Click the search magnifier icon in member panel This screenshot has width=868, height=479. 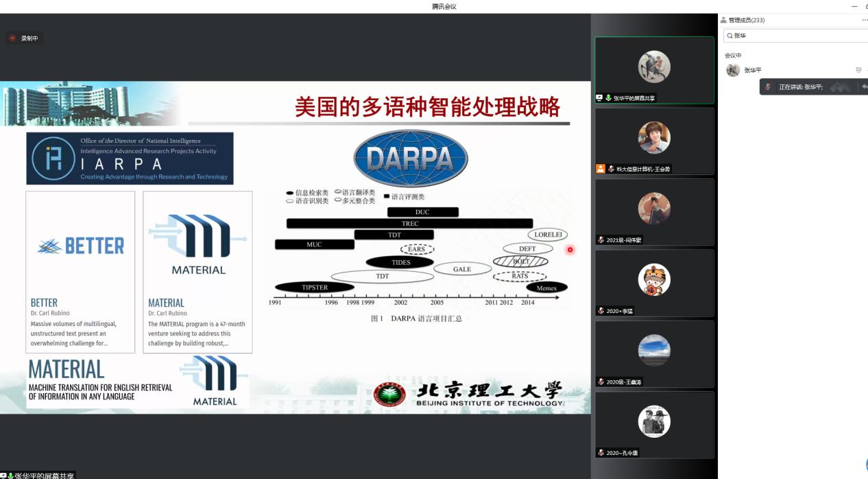[x=730, y=36]
